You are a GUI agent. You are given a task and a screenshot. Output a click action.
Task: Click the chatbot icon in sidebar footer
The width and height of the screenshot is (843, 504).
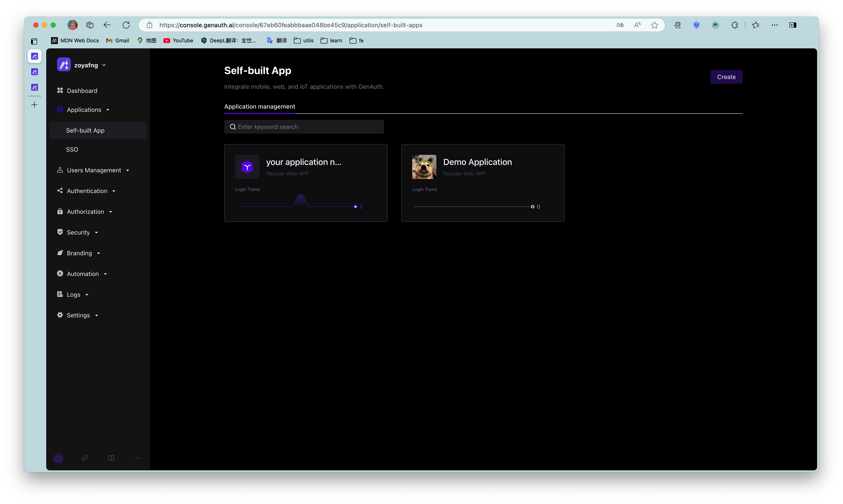pyautogui.click(x=59, y=458)
